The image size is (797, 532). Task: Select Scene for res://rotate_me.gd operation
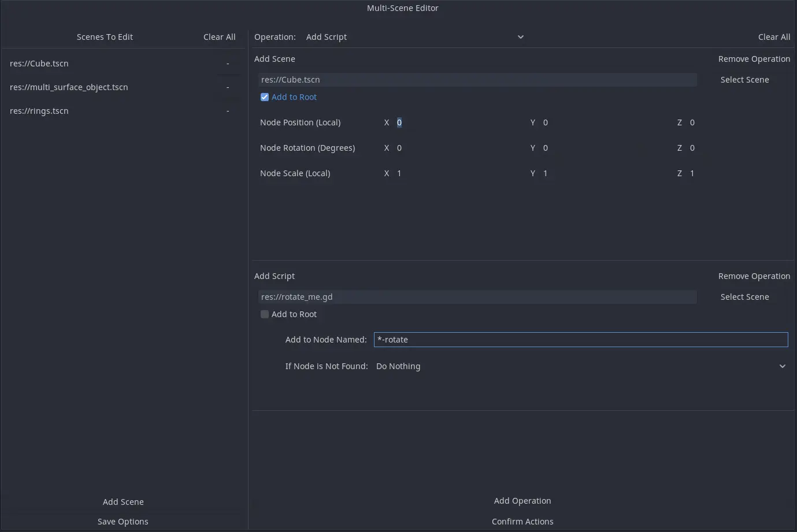pos(744,297)
